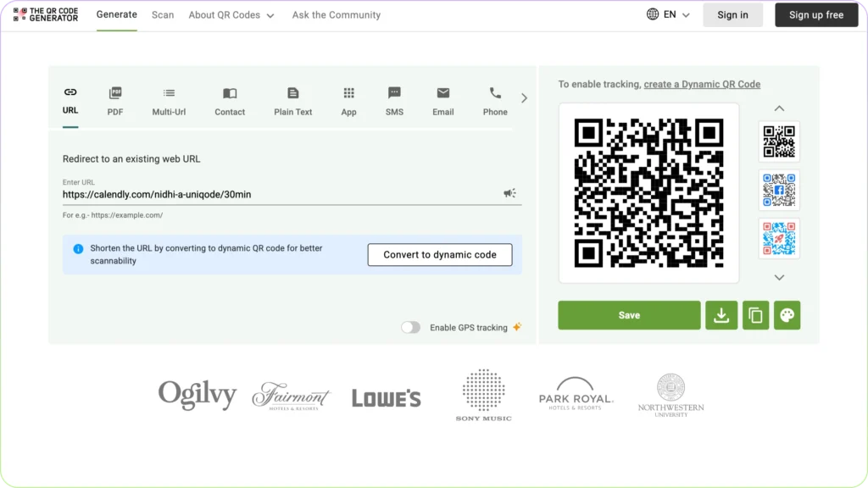Open the create a Dynamic QR Code link
This screenshot has height=488, width=868.
[x=704, y=84]
